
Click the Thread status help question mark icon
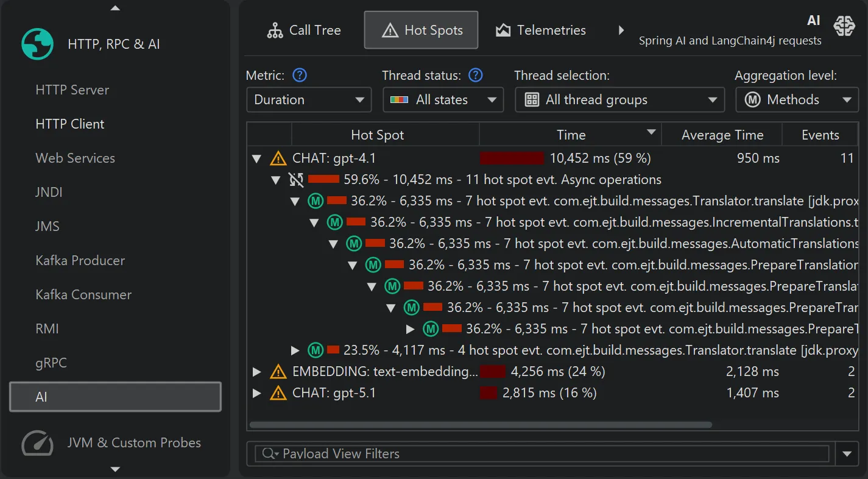click(x=476, y=75)
